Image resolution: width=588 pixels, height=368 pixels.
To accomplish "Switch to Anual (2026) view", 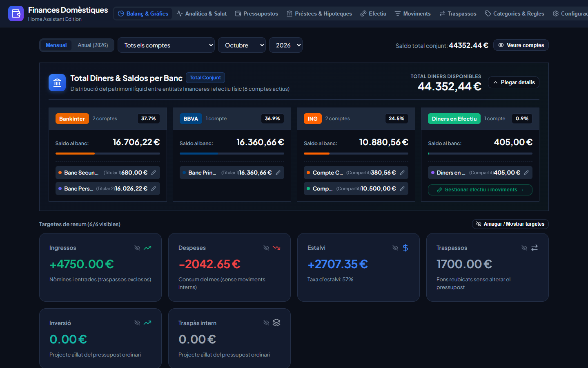I will click(x=93, y=45).
